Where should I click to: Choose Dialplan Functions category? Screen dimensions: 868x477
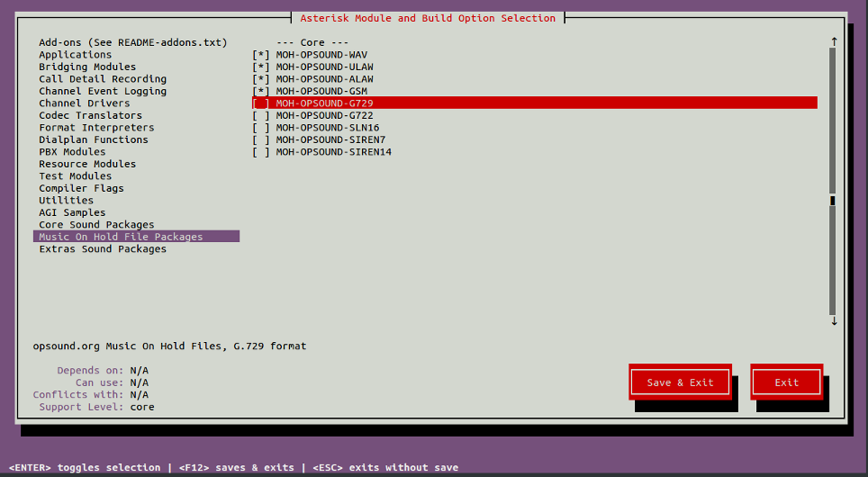[94, 140]
